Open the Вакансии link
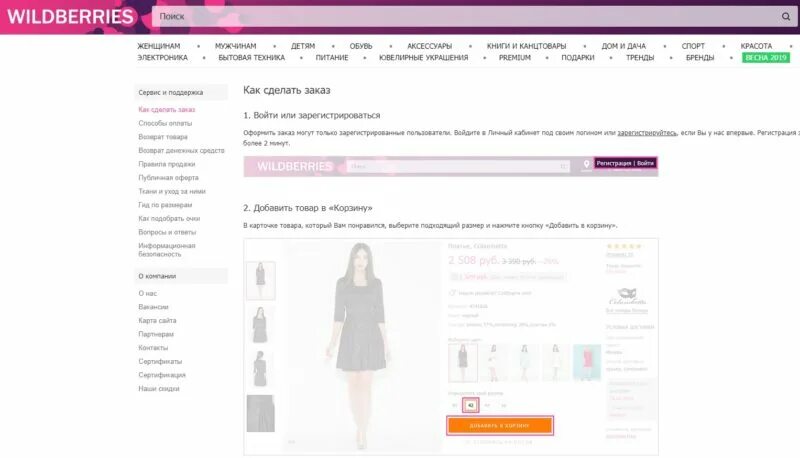 coord(153,307)
